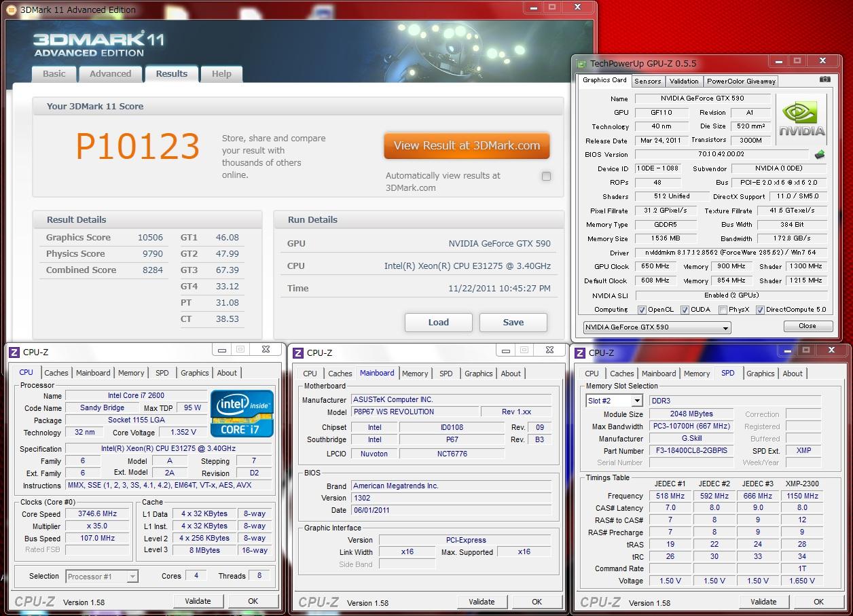Click the Load button in Run Details
The height and width of the screenshot is (616, 853).
pyautogui.click(x=438, y=323)
